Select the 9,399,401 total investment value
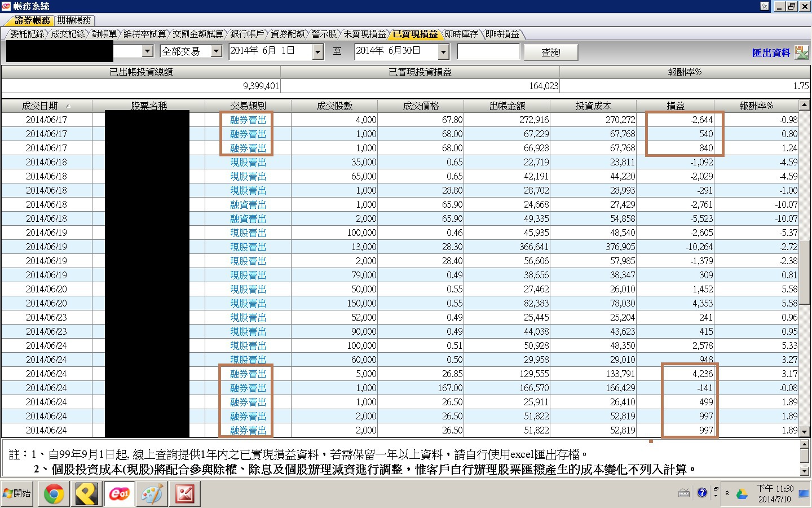Image resolution: width=812 pixels, height=508 pixels. pyautogui.click(x=261, y=86)
